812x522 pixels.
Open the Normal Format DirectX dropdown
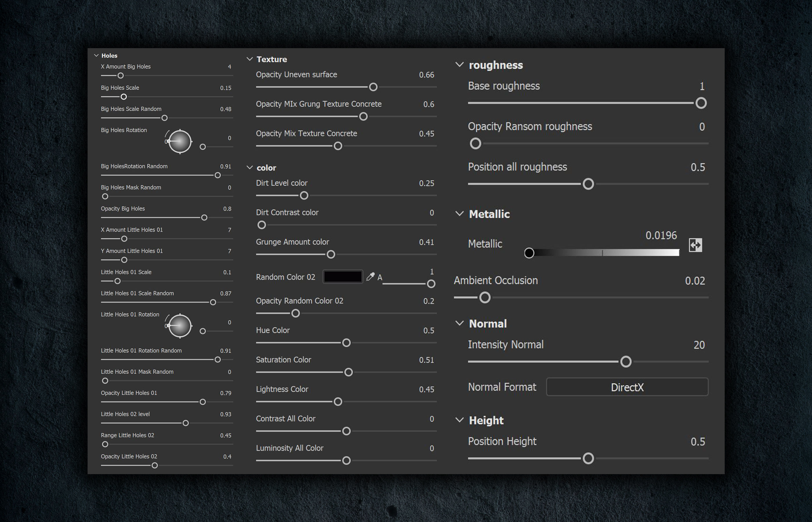point(627,387)
